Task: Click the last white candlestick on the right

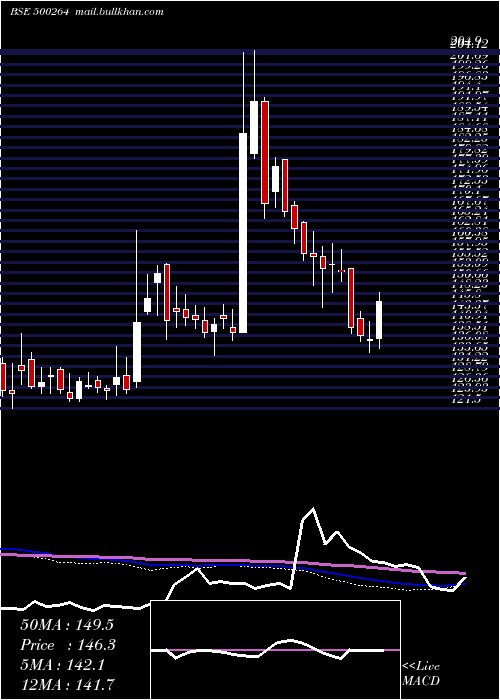Action: click(x=379, y=320)
